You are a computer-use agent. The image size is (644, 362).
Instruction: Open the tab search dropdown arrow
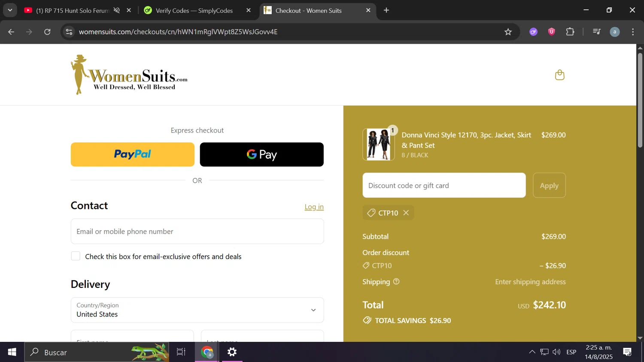(10, 10)
